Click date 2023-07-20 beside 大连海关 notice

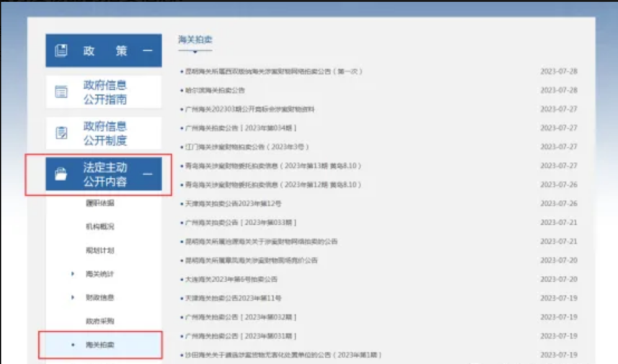(558, 279)
